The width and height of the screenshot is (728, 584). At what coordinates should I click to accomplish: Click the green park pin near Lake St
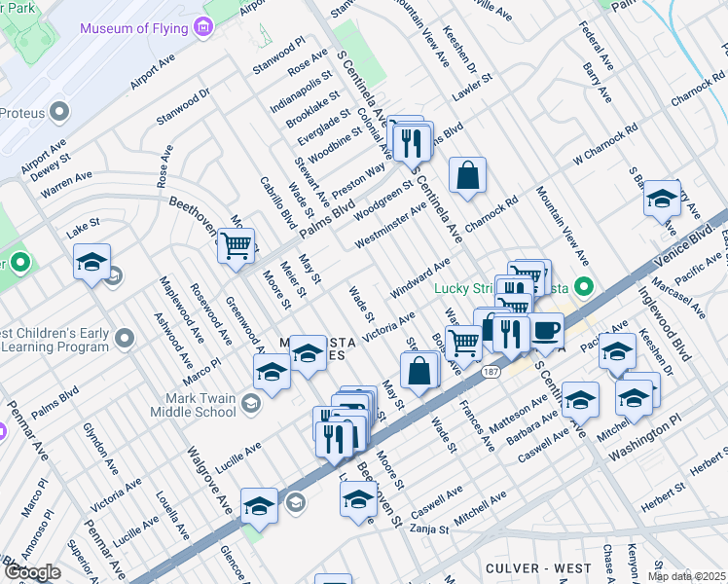[20, 263]
